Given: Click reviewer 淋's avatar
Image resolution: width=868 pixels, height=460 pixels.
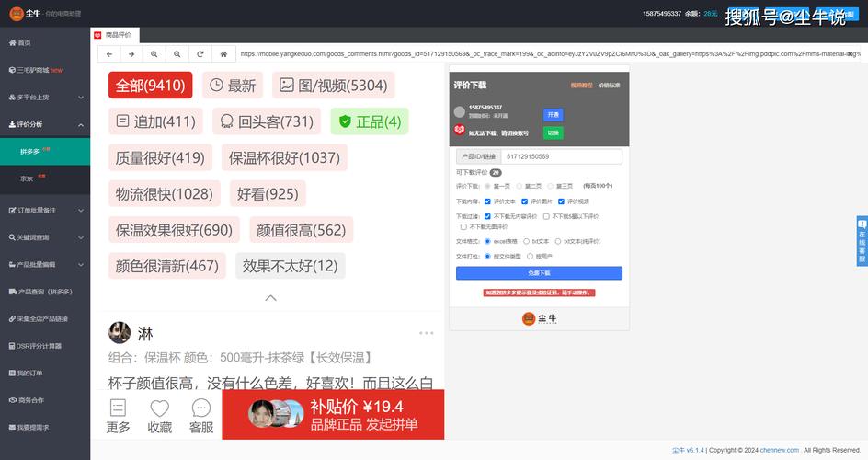Looking at the screenshot, I should click(120, 333).
